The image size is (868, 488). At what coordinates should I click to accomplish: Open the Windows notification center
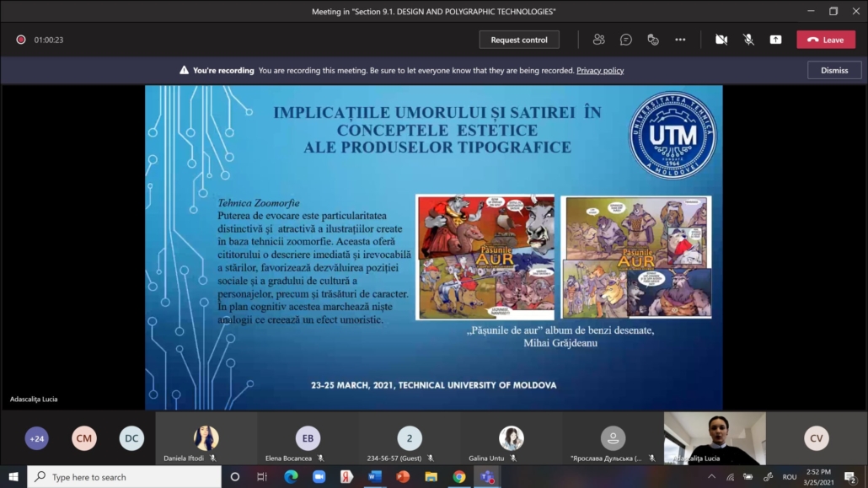tap(850, 476)
